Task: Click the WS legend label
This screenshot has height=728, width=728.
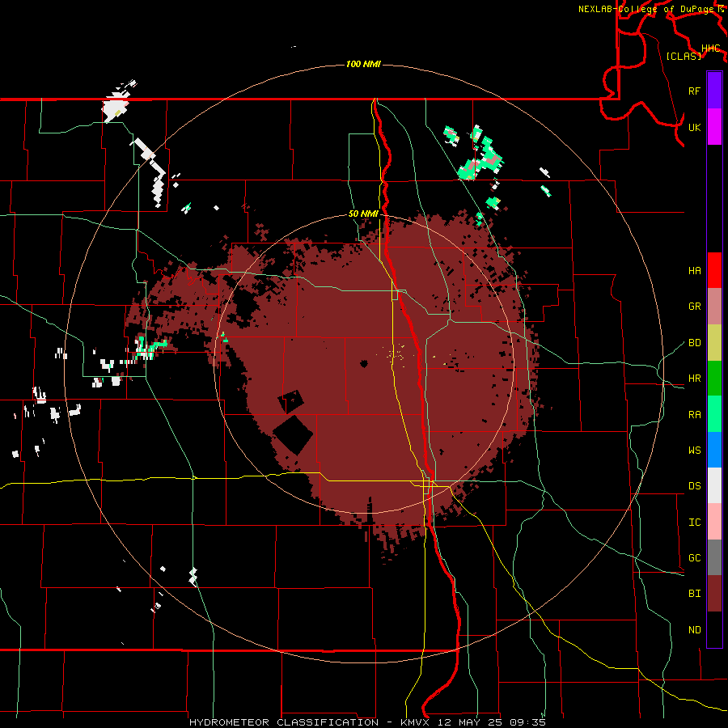Action: (694, 451)
